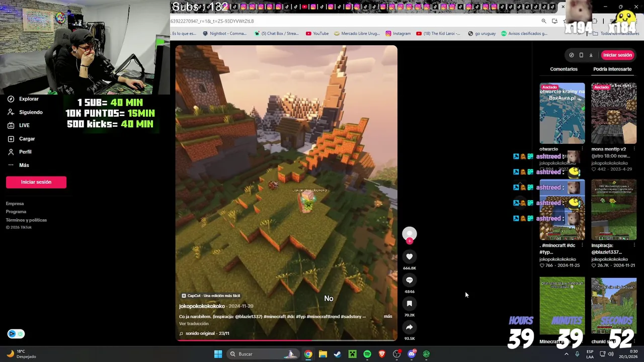Viewport: 644px width, 362px height.
Task: Open the Windows Start menu
Action: click(218, 354)
